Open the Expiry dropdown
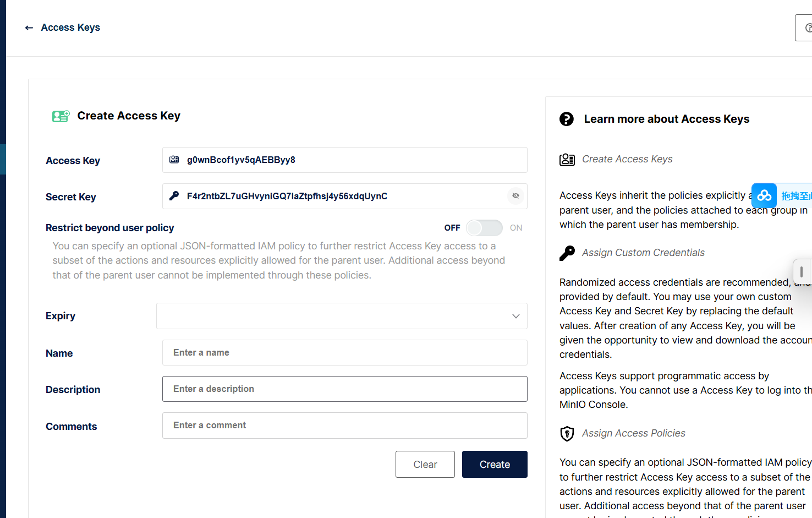Viewport: 812px width, 518px height. [x=341, y=316]
